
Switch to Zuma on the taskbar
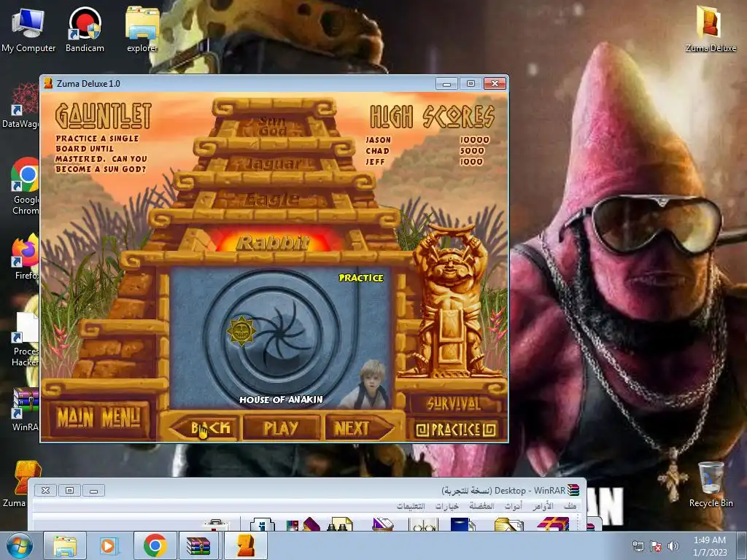click(246, 545)
